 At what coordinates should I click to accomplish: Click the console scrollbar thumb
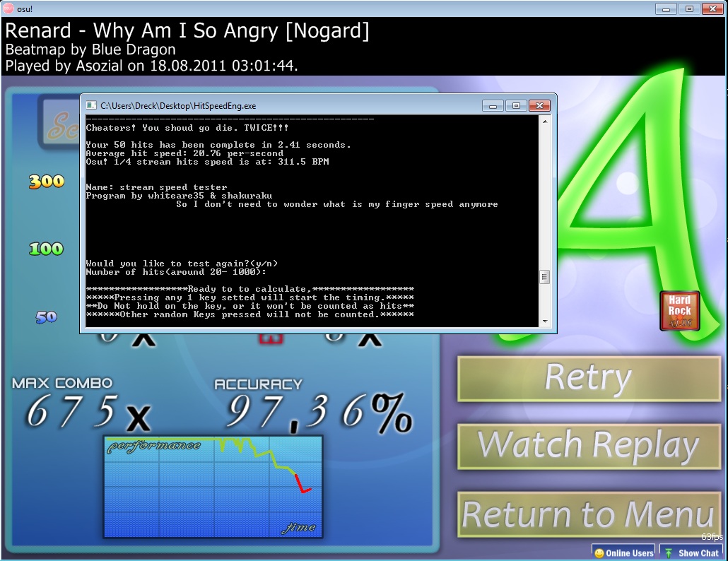pyautogui.click(x=545, y=277)
